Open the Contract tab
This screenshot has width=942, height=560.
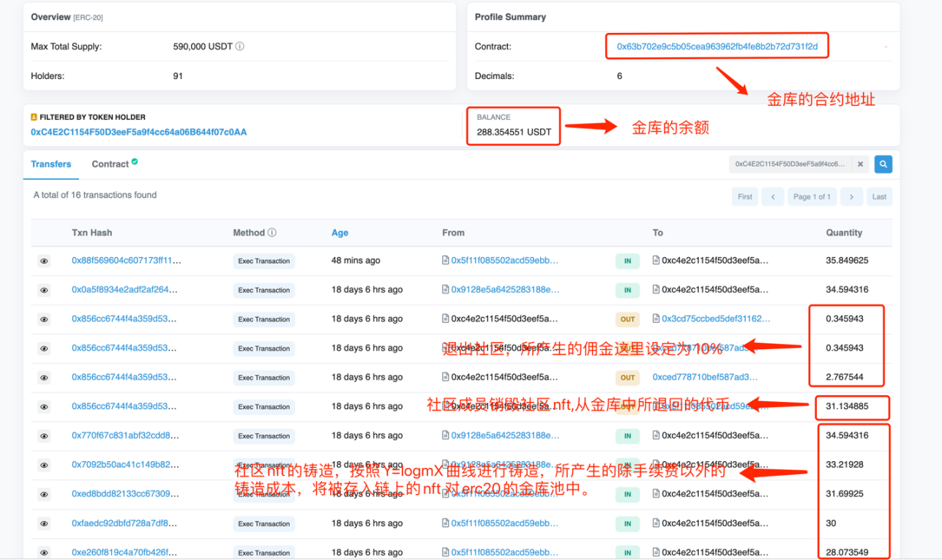pyautogui.click(x=111, y=164)
